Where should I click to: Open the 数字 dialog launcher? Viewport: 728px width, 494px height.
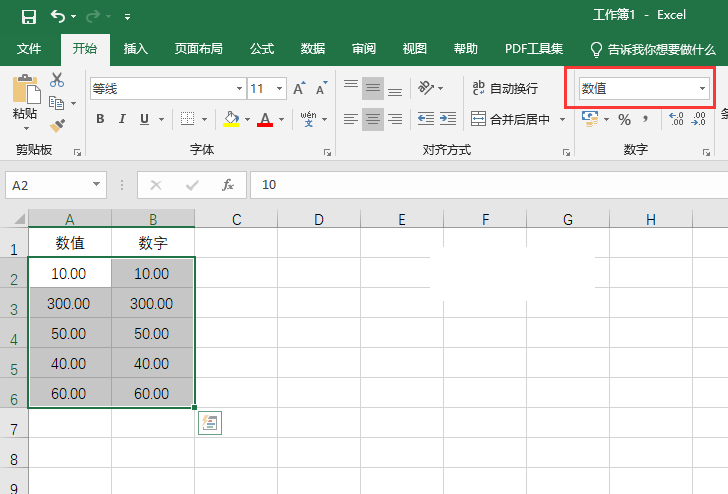(706, 152)
